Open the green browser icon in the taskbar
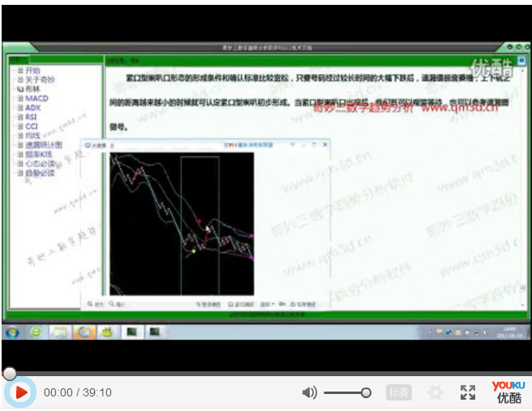This screenshot has width=532, height=411. [36, 332]
